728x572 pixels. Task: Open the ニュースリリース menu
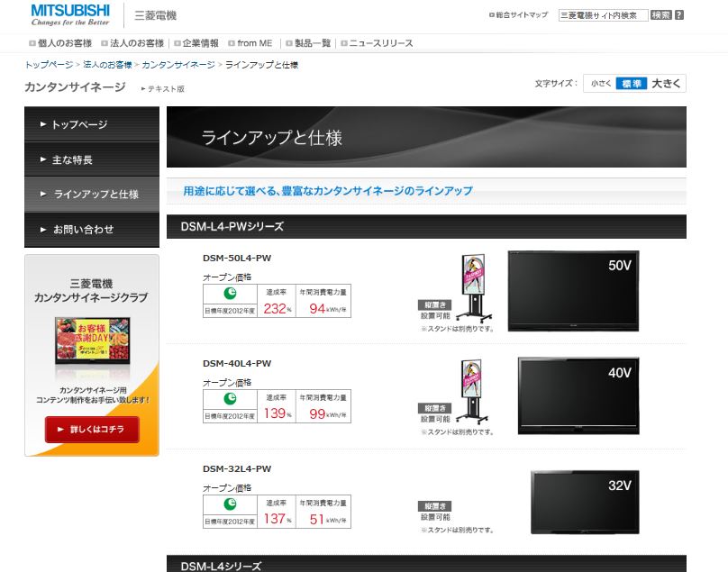pyautogui.click(x=377, y=43)
